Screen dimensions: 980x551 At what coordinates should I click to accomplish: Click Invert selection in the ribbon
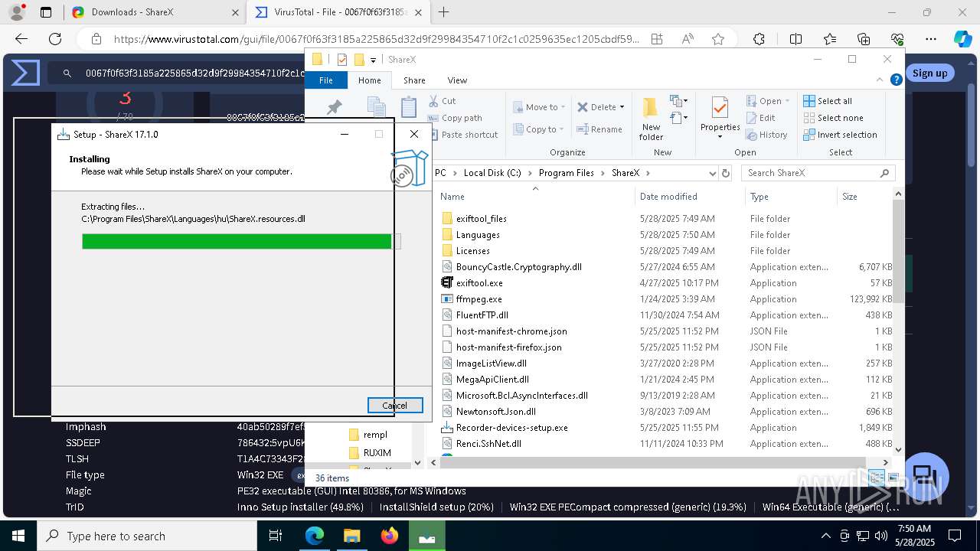[840, 135]
